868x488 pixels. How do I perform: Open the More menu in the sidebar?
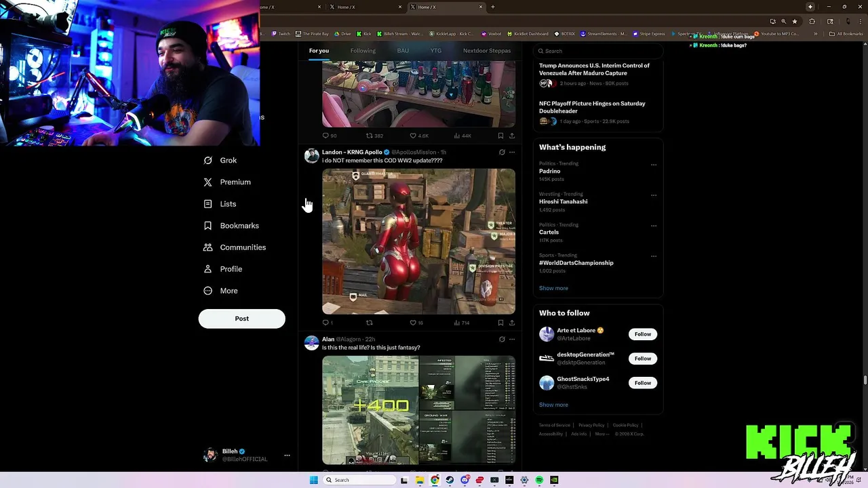coord(220,291)
